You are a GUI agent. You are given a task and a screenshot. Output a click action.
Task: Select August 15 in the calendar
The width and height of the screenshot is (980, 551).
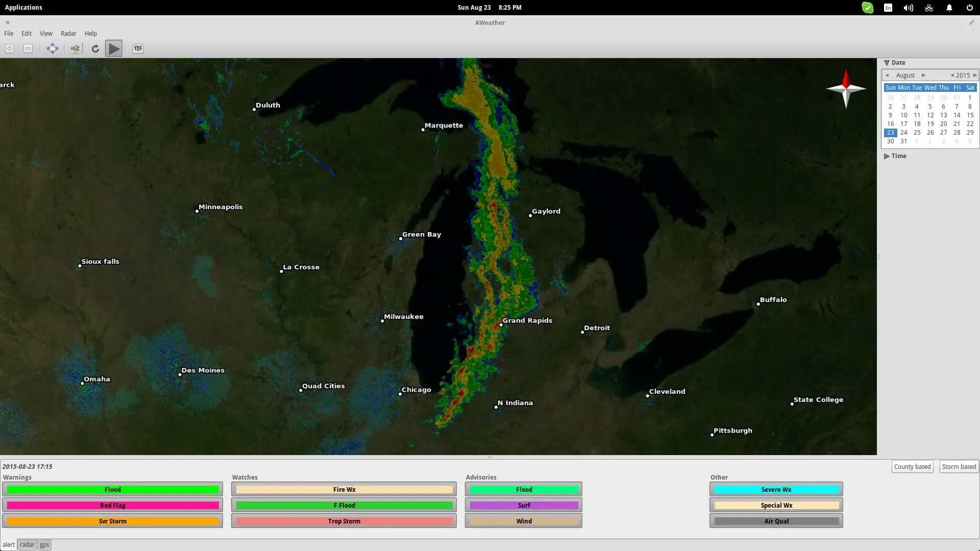[x=970, y=115]
